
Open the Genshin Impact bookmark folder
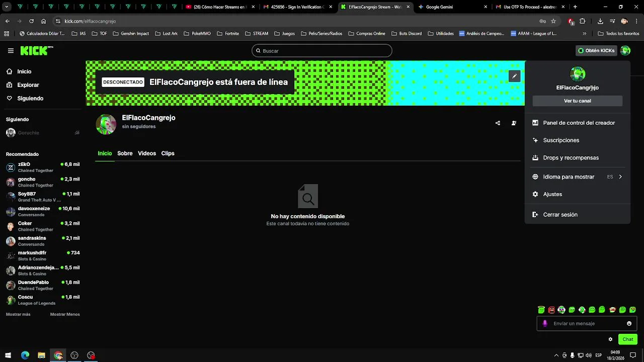pos(131,34)
